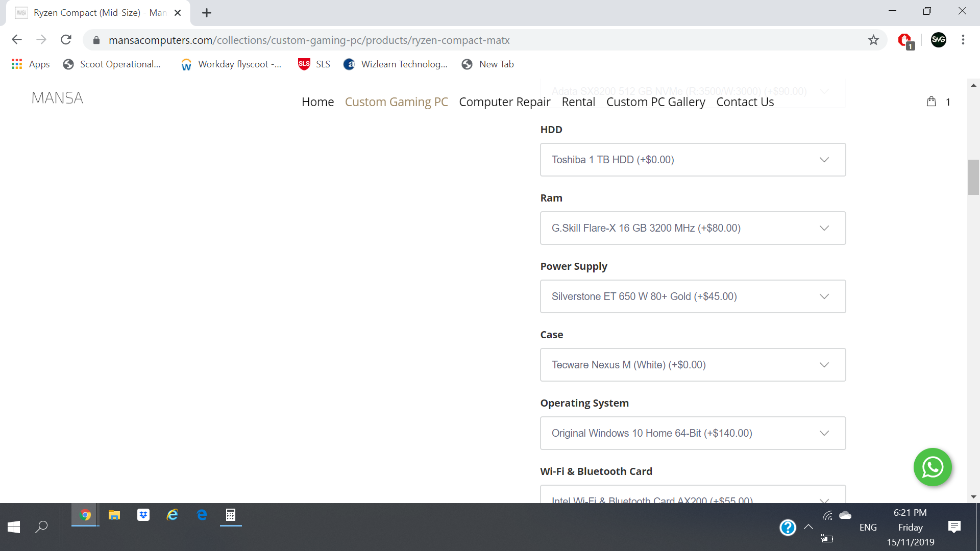This screenshot has width=980, height=551.
Task: Open the Custom PC Gallery menu item
Action: tap(656, 102)
